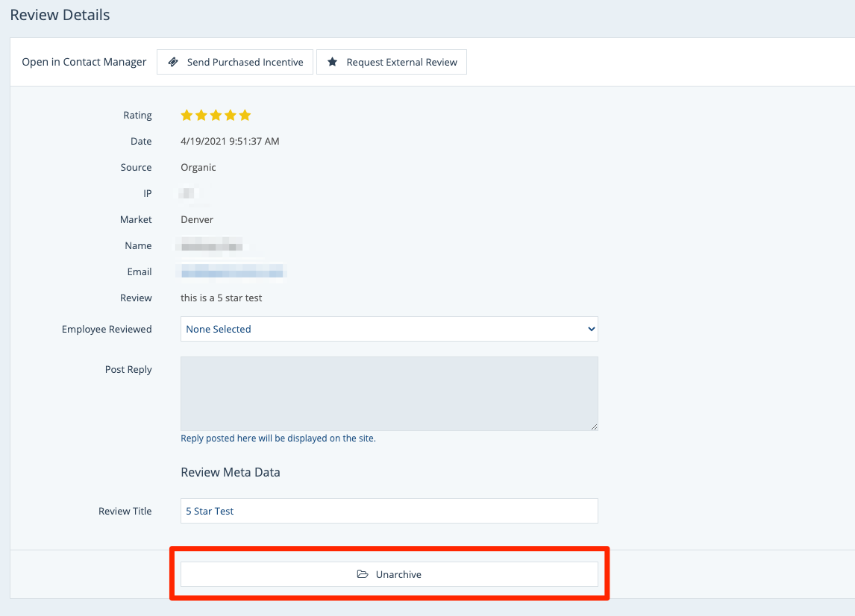
Task: Pick the fourth rating star
Action: tap(231, 115)
